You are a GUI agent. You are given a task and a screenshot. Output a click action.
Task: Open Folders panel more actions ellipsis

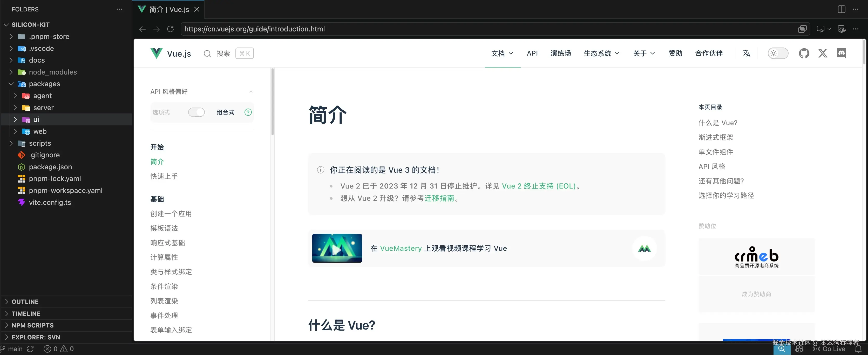tap(119, 9)
